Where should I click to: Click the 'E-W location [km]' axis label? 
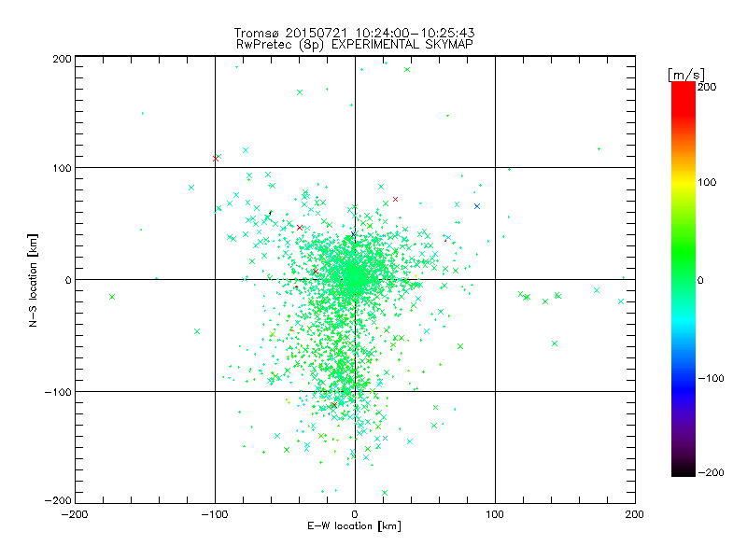[354, 526]
